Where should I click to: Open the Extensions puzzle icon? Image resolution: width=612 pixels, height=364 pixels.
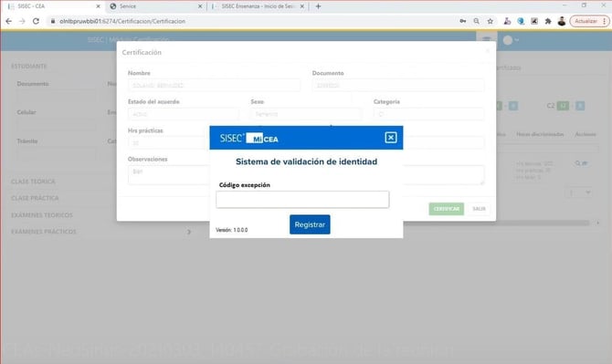[548, 21]
